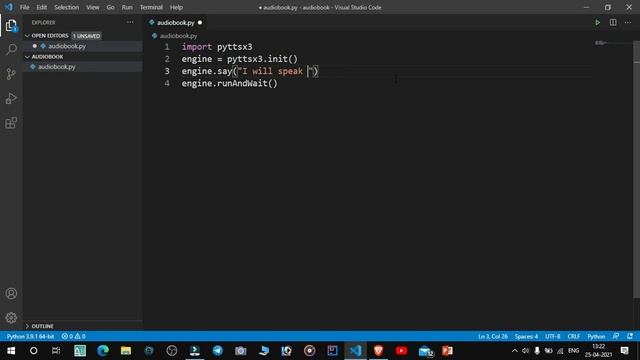Open the volume control in system tray
This screenshot has width=640, height=360.
525,351
